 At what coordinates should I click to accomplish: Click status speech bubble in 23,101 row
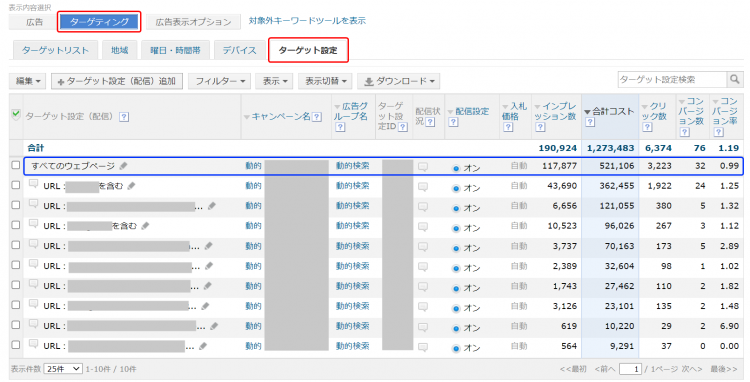[x=423, y=307]
